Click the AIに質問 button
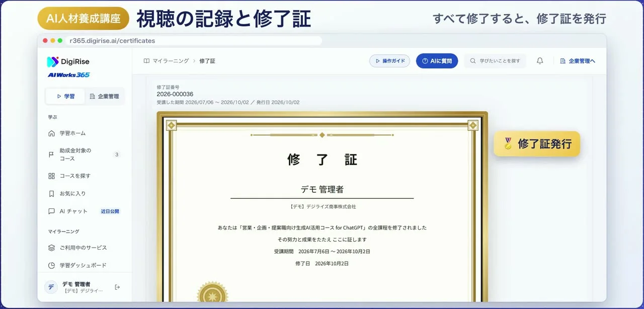The height and width of the screenshot is (309, 644). tap(437, 61)
